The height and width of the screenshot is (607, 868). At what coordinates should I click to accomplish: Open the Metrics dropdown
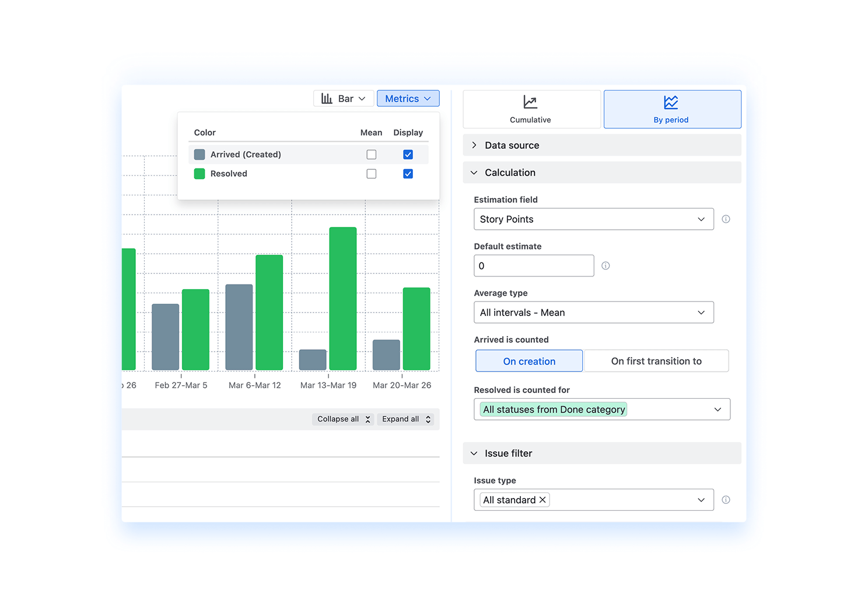pyautogui.click(x=408, y=99)
